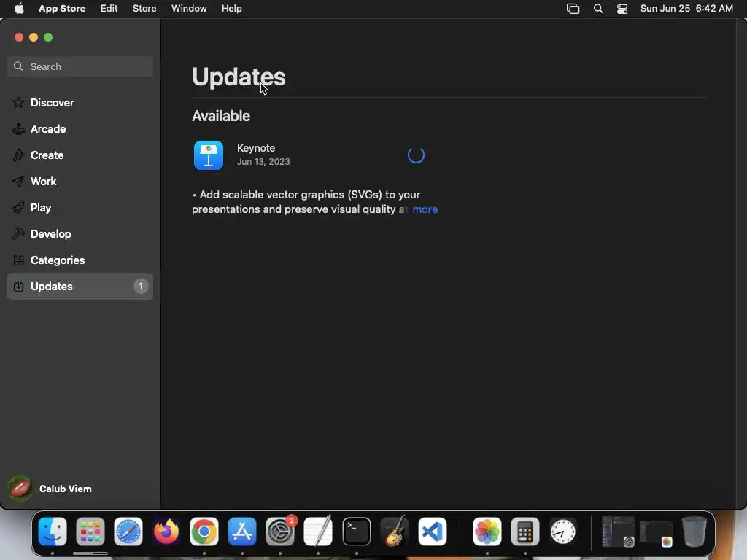This screenshot has width=747, height=560.
Task: Open Clock from the Dock
Action: (x=563, y=532)
